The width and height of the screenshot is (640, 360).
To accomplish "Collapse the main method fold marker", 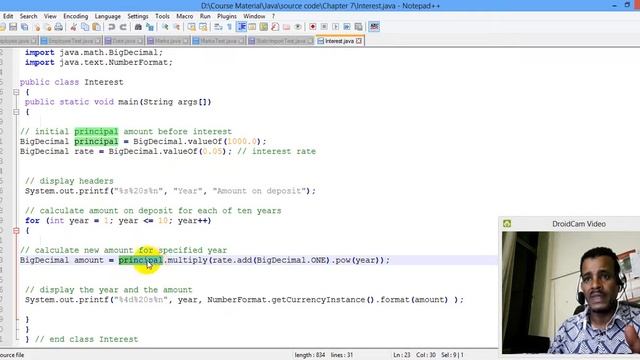I will (16, 112).
